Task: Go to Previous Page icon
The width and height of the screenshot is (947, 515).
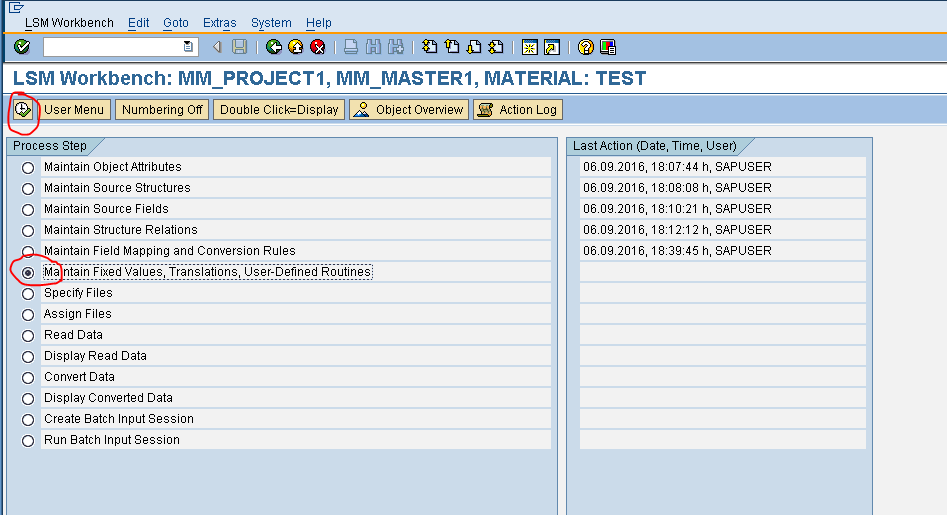Action: click(452, 47)
